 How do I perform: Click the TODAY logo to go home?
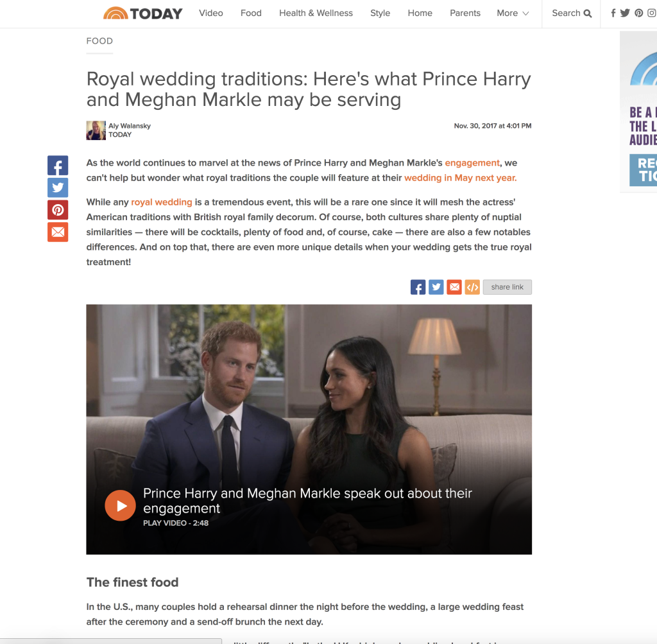[143, 13]
